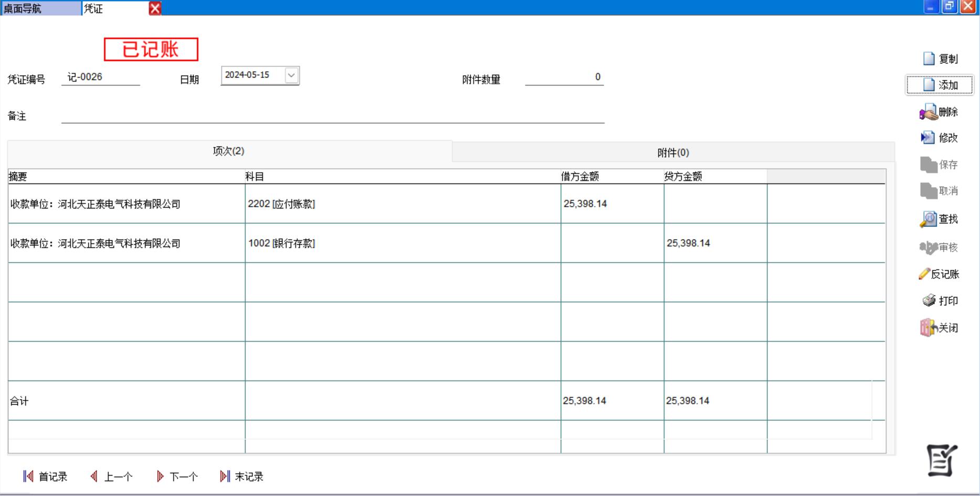Close the form using 关闭 icon
The image size is (980, 496).
[x=928, y=328]
